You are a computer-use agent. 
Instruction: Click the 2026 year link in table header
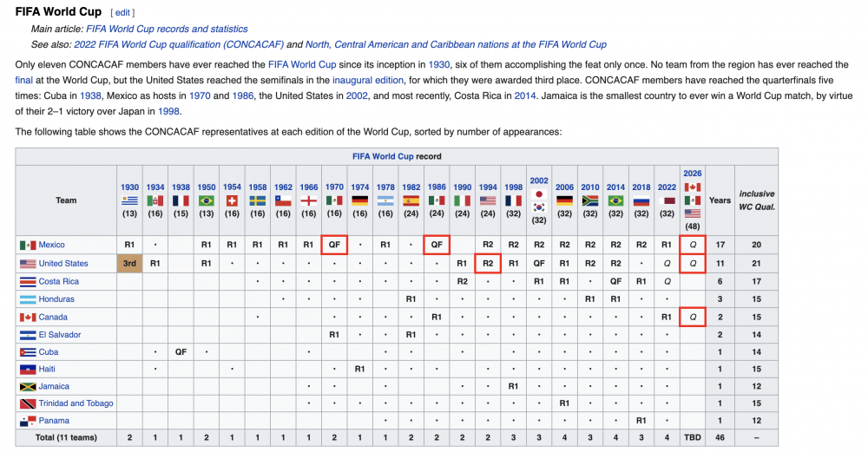pos(693,174)
